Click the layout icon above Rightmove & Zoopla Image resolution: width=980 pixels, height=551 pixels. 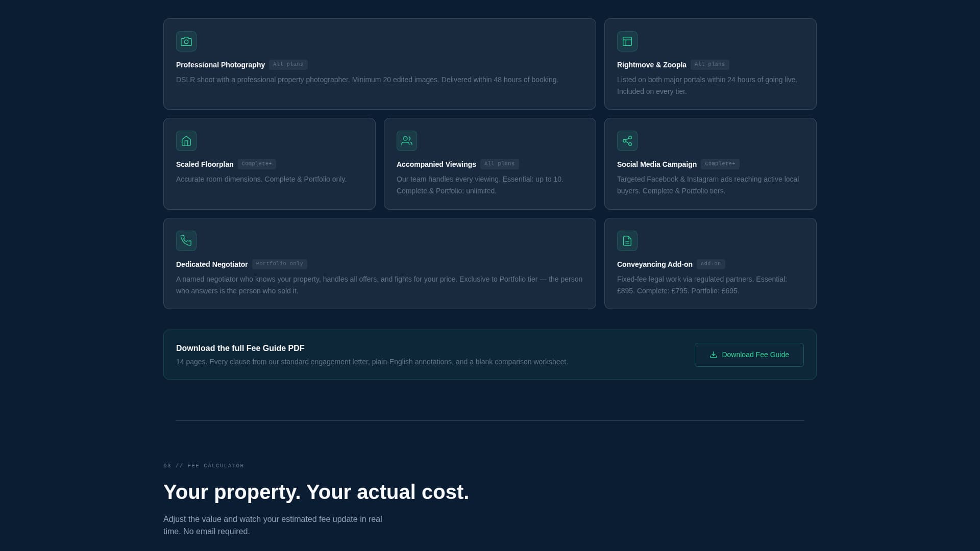[627, 41]
